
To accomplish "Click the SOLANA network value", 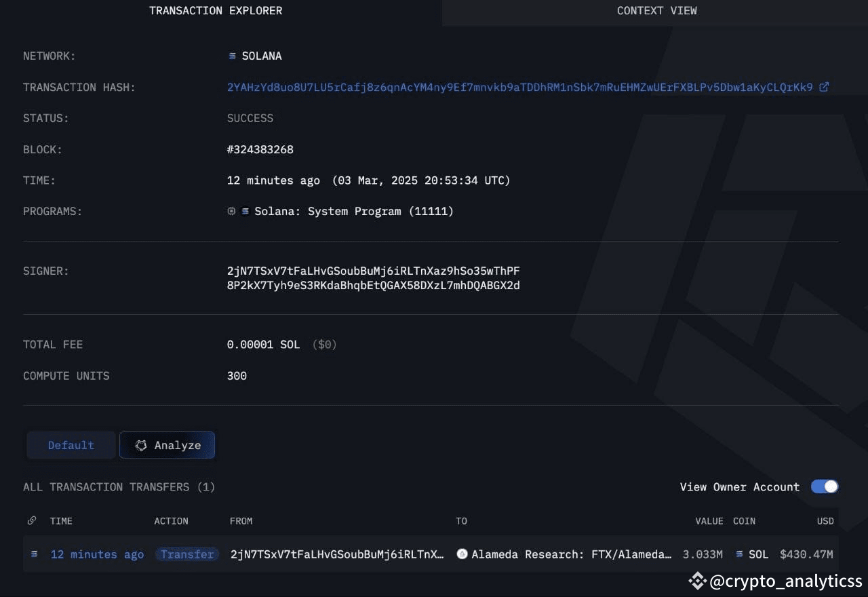I will tap(262, 56).
